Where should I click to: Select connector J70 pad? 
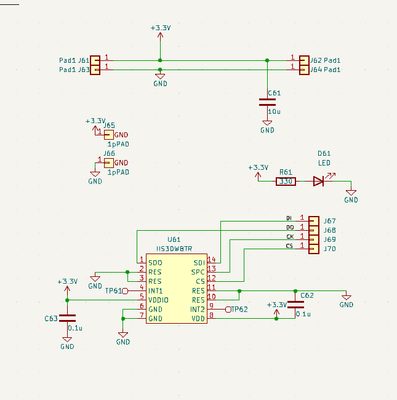coord(314,249)
